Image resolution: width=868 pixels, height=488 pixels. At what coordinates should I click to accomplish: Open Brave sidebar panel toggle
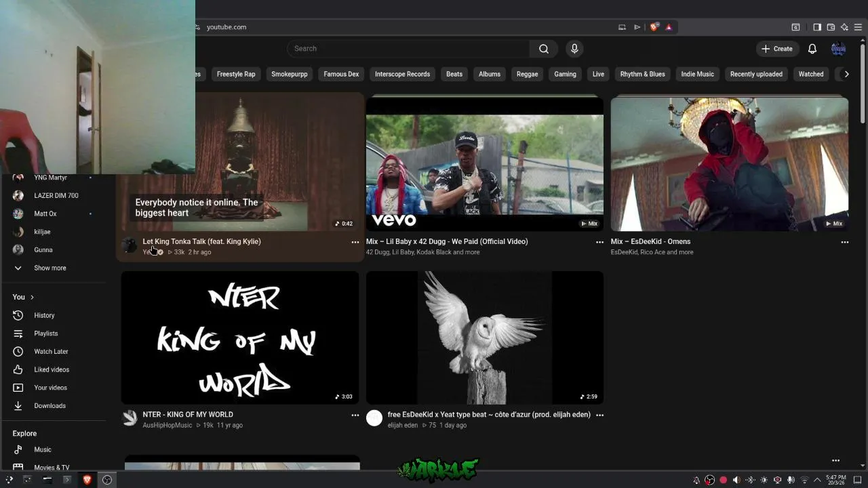817,27
